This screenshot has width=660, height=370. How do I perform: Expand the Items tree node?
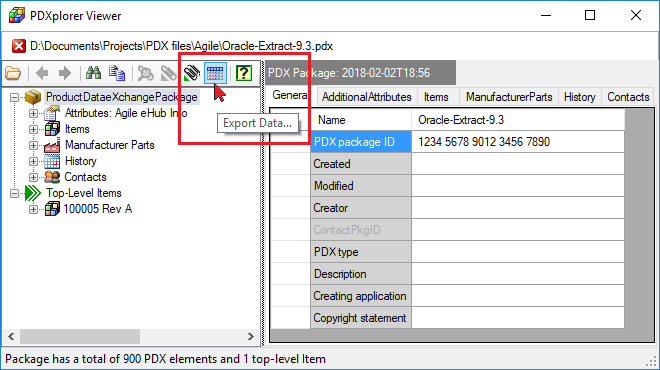pos(33,129)
